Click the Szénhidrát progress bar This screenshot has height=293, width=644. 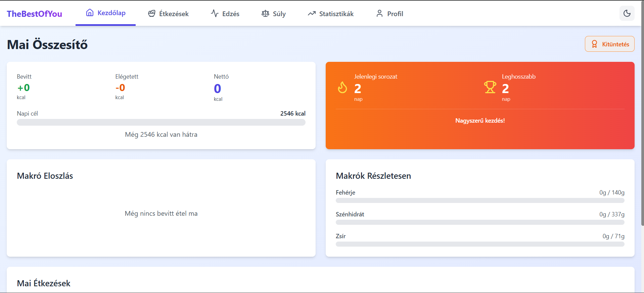(480, 222)
